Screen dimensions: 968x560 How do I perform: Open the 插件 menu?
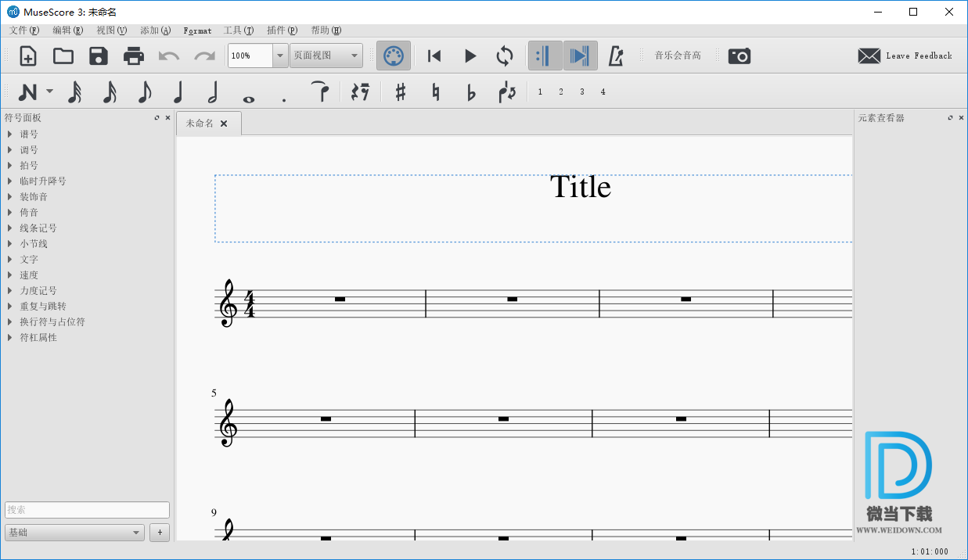[282, 31]
